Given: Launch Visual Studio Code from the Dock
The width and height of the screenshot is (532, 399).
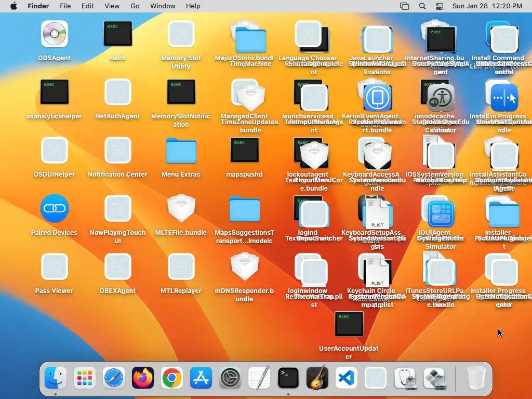Looking at the screenshot, I should (347, 378).
